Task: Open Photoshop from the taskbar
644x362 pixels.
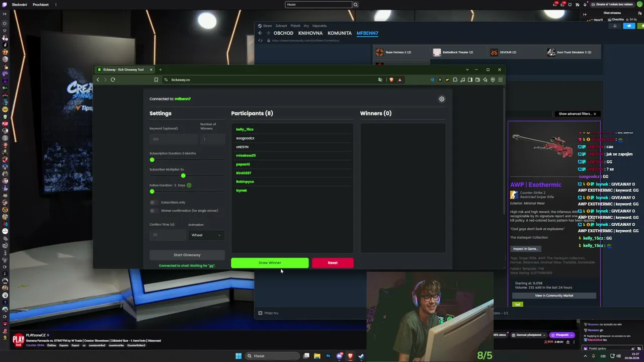Action: click(x=328, y=356)
